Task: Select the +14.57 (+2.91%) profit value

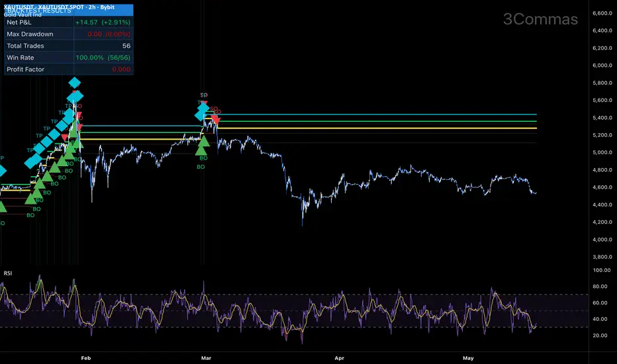Action: pos(103,23)
